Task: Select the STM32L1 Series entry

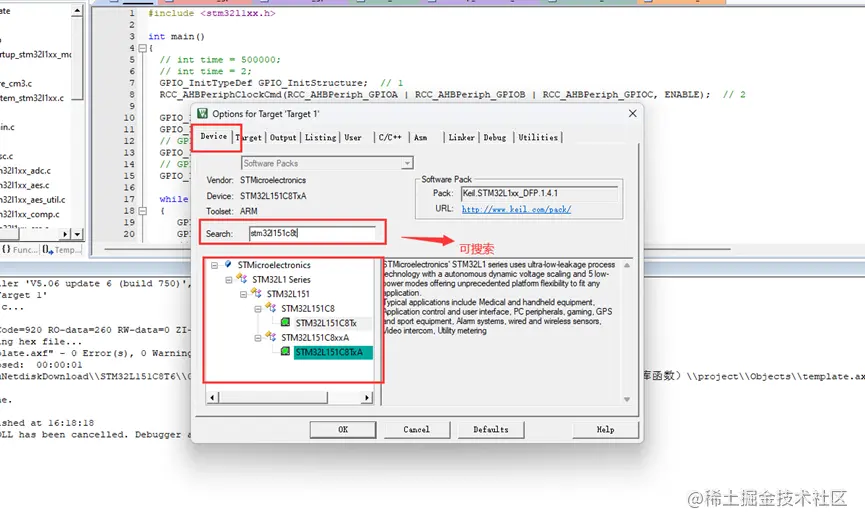Action: [281, 280]
